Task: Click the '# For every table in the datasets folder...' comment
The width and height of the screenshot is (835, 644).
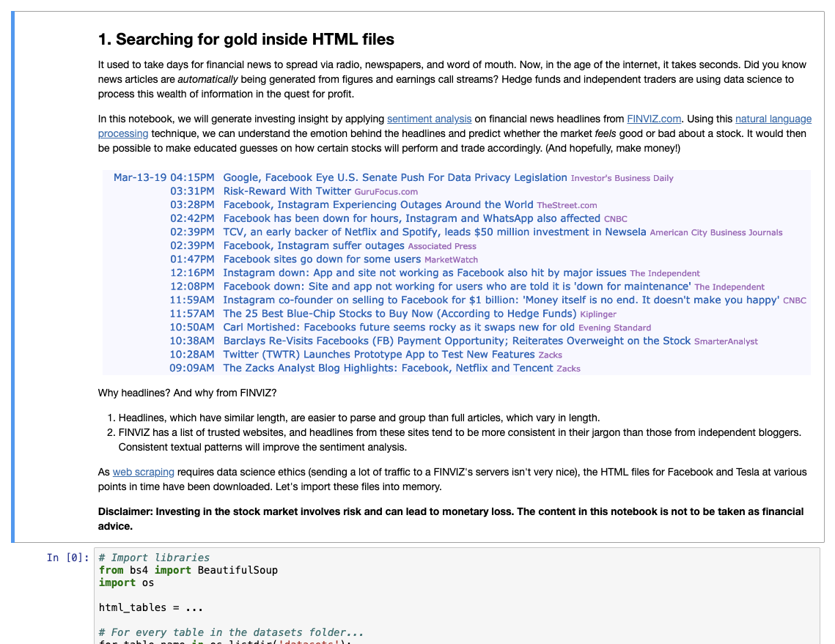Action: (232, 633)
